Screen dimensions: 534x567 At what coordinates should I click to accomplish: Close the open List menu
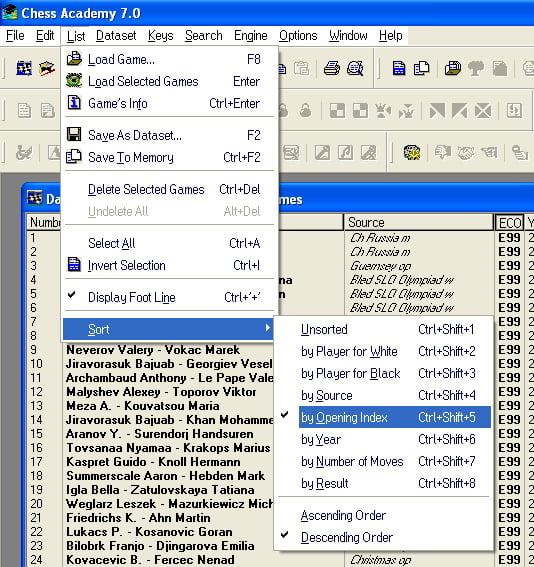pyautogui.click(x=76, y=35)
